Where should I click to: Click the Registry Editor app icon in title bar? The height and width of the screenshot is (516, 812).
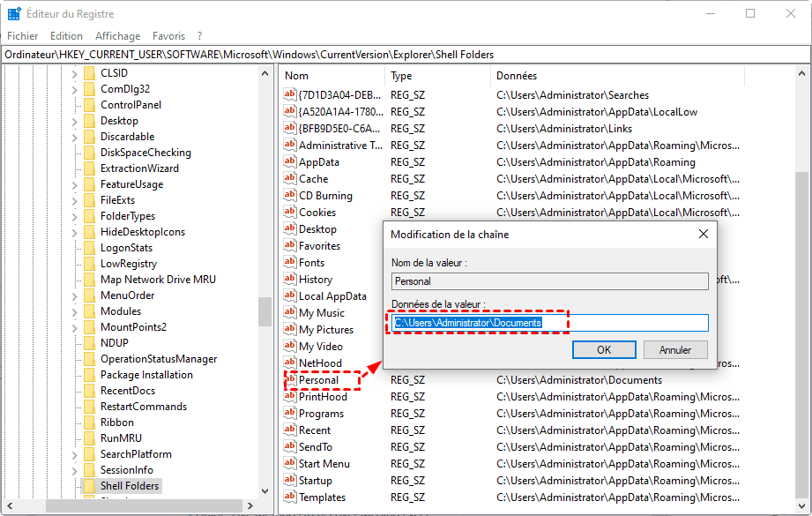click(14, 13)
